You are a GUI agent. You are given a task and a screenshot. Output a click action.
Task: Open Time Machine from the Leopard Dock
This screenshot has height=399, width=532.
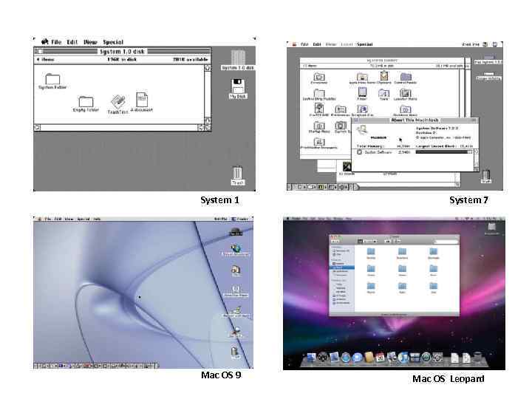pyautogui.click(x=426, y=358)
